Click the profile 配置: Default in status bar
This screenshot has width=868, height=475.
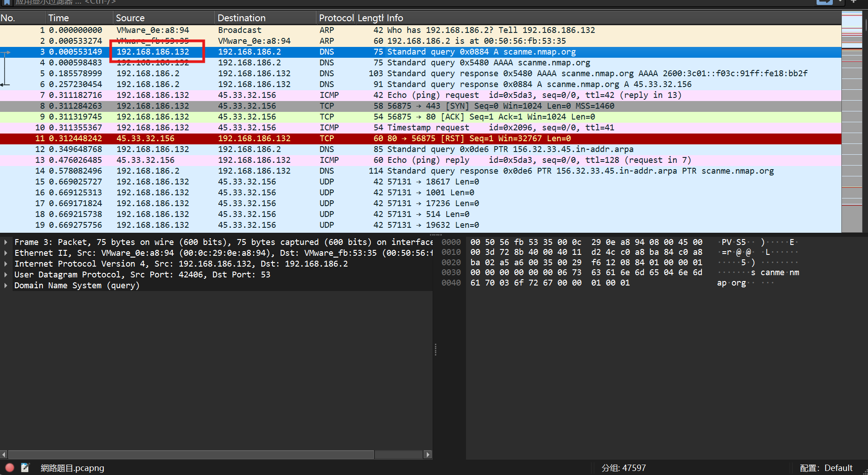826,468
